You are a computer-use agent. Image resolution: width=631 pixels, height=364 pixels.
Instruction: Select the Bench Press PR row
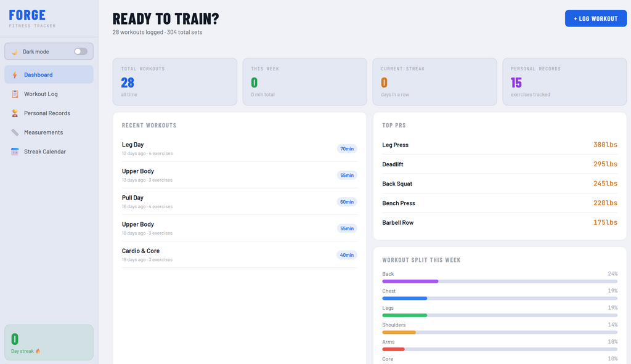pos(500,203)
